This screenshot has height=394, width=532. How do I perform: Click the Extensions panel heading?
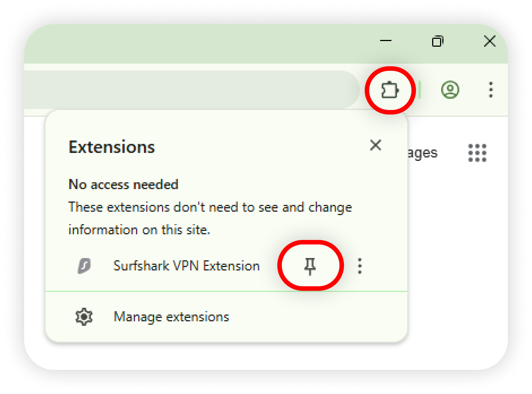pyautogui.click(x=112, y=147)
